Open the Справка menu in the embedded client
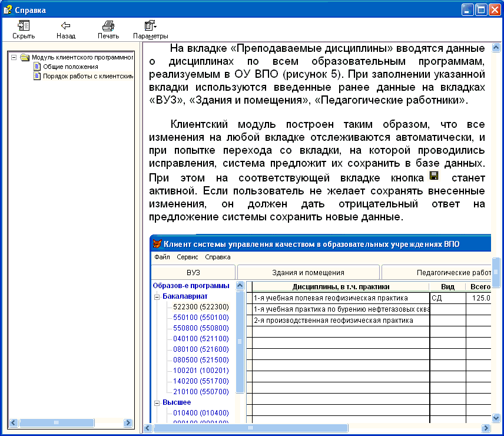This screenshot has height=436, width=504. pos(218,257)
